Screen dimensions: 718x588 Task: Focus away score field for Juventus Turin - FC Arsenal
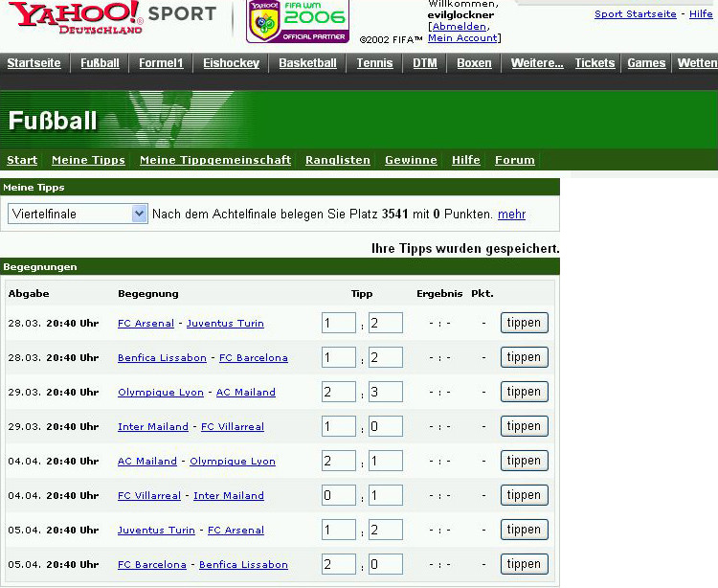pos(386,530)
